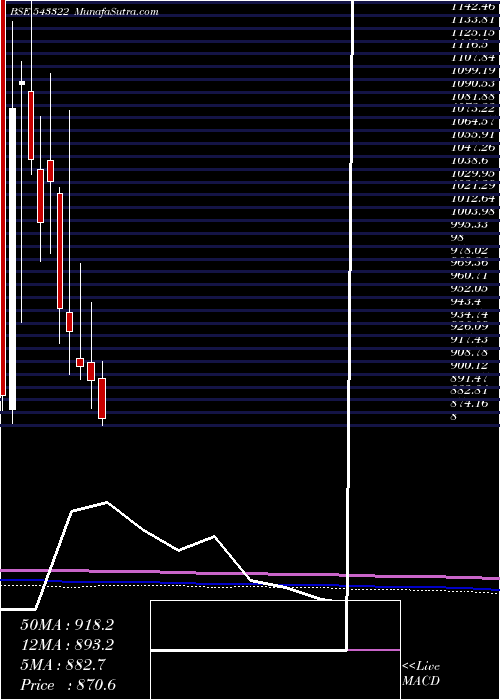Viewport: 500px width, 700px height.
Task: Click the 1047.26 price axis label
Action: (x=472, y=148)
